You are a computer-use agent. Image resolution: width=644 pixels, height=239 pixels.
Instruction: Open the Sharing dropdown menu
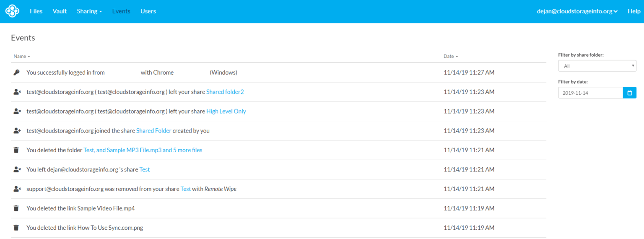[x=89, y=11]
